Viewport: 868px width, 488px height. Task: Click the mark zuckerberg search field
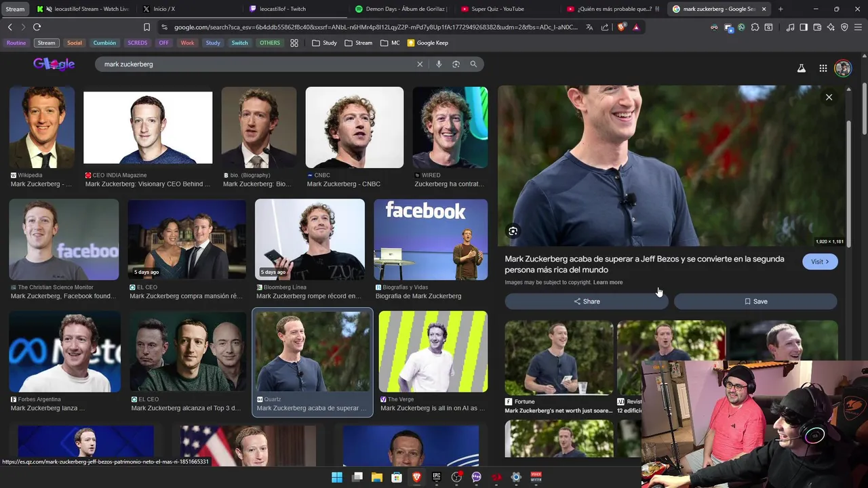coord(258,64)
